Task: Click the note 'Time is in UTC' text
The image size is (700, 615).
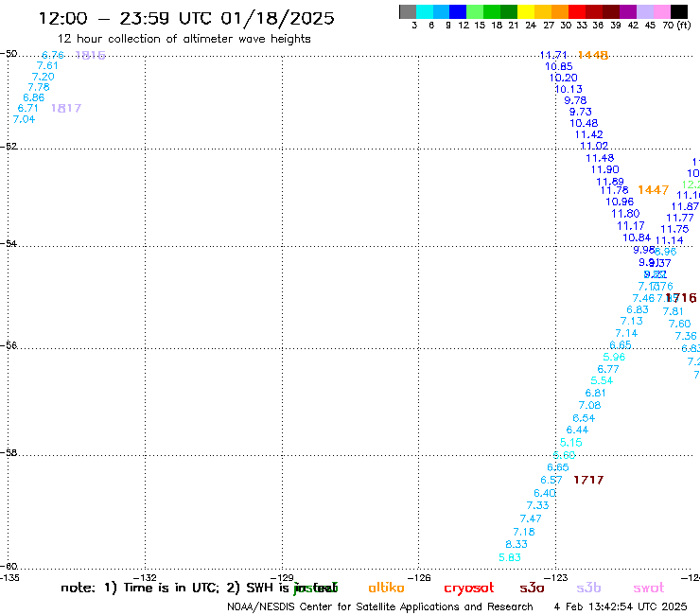Action: click(x=171, y=588)
